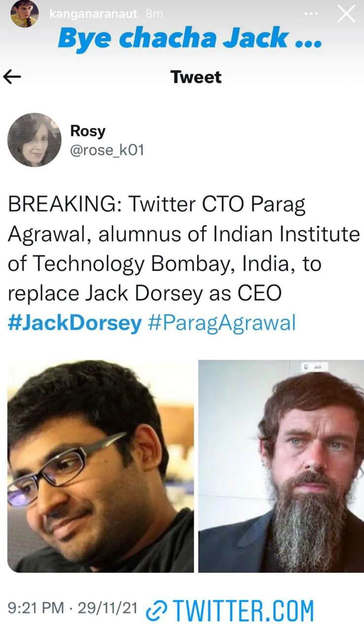Close the story with the X
The image size is (364, 624).
(346, 14)
